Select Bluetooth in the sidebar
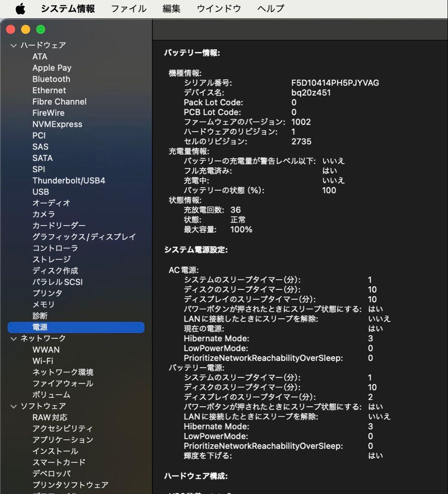The image size is (448, 494). coord(51,79)
